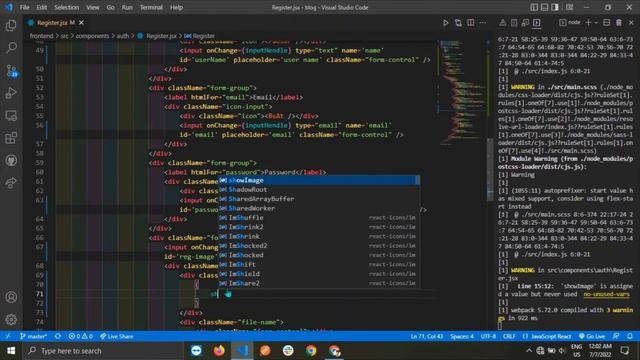Image resolution: width=640 pixels, height=360 pixels.
Task: Choose showImage autocomplete suggestion
Action: click(319, 180)
